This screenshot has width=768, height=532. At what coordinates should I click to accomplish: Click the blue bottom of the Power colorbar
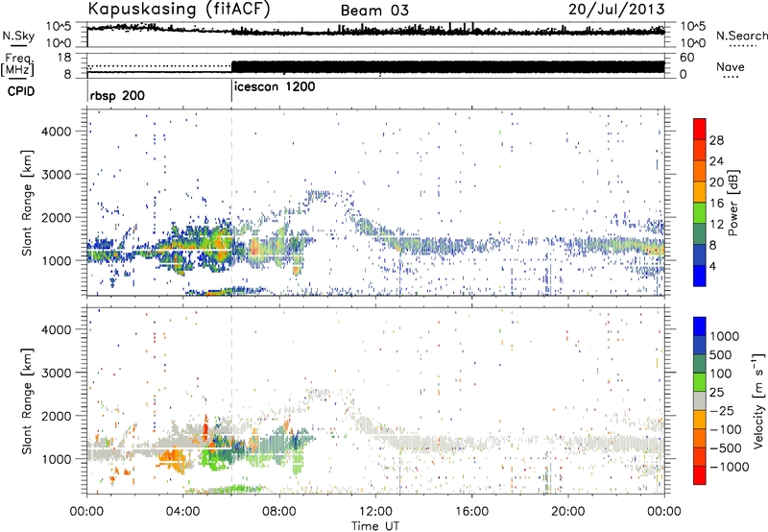700,277
